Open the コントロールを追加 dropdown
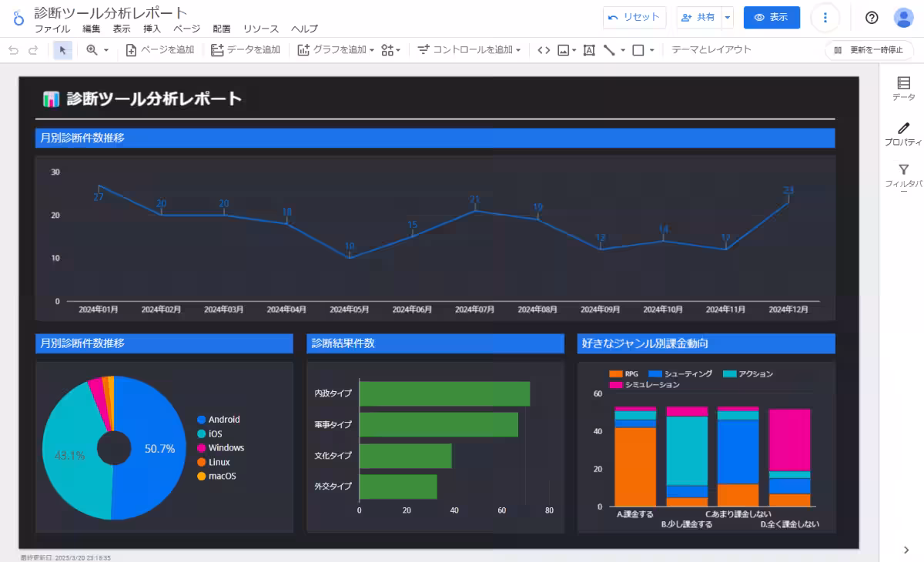924x562 pixels. click(469, 50)
